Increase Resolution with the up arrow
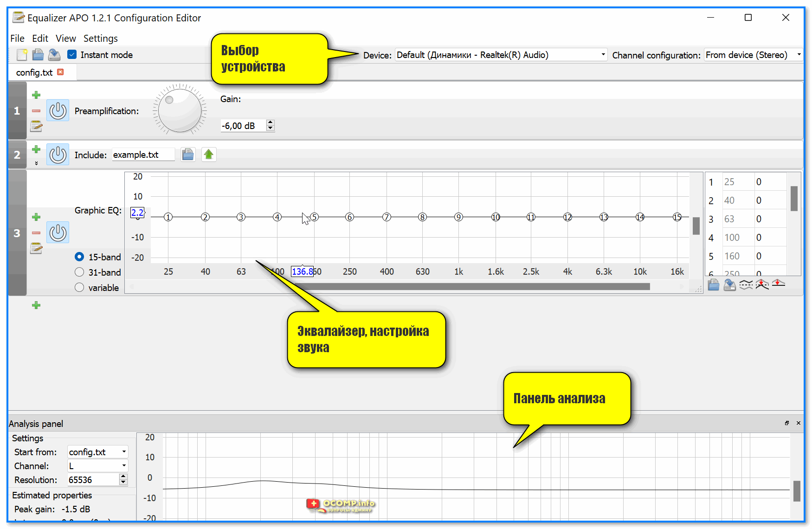The image size is (812, 529). coord(123,477)
